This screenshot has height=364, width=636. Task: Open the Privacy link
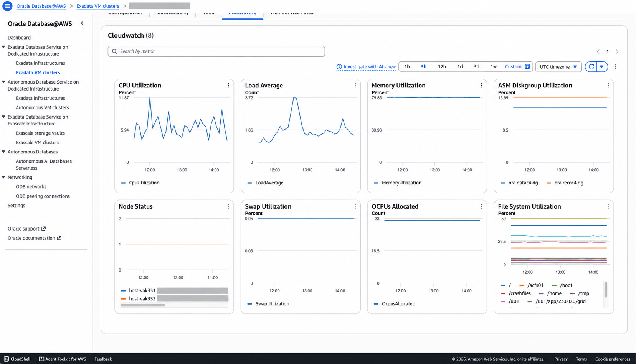[561, 359]
